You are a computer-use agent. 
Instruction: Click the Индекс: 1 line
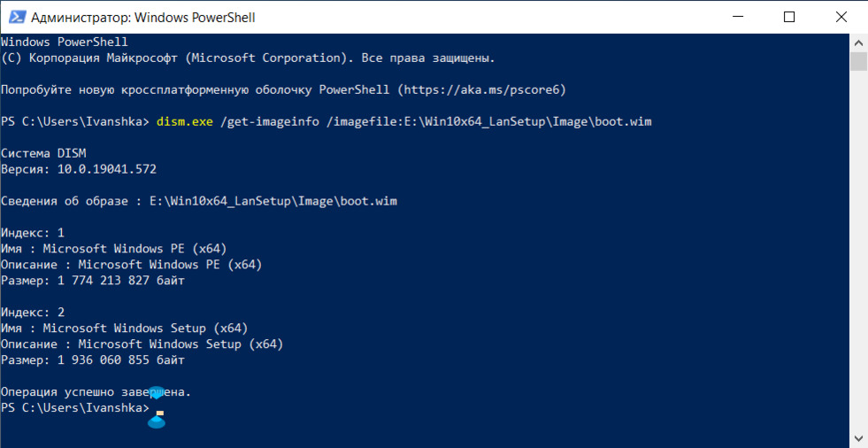33,233
